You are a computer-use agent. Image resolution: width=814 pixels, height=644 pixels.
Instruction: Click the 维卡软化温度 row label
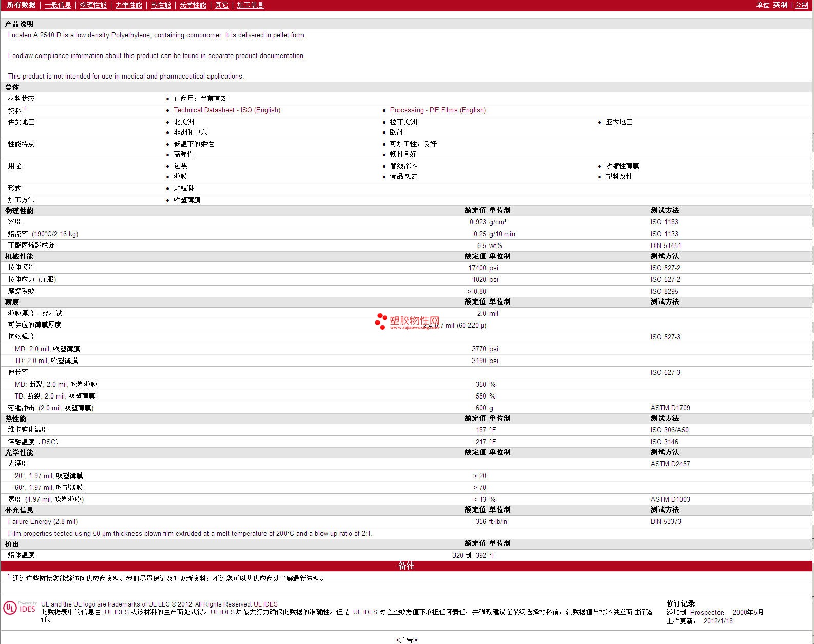(x=28, y=429)
